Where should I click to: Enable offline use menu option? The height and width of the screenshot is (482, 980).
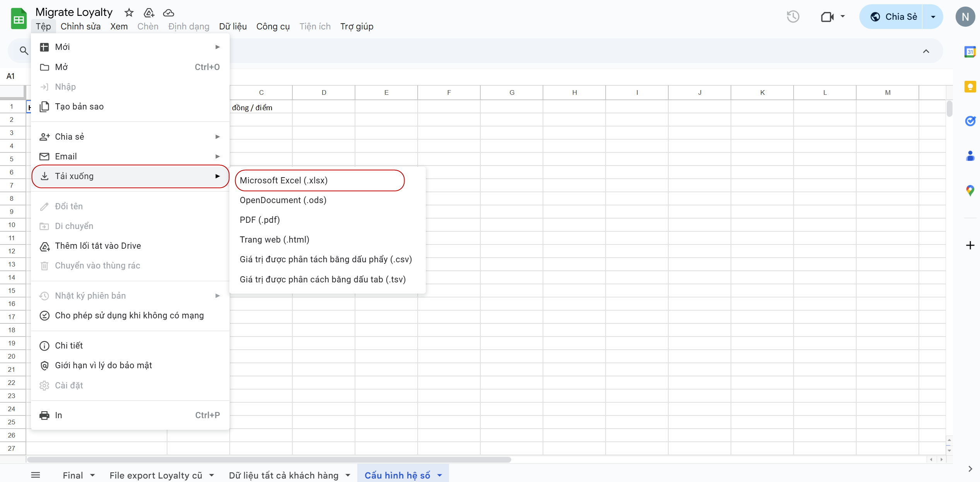click(129, 316)
